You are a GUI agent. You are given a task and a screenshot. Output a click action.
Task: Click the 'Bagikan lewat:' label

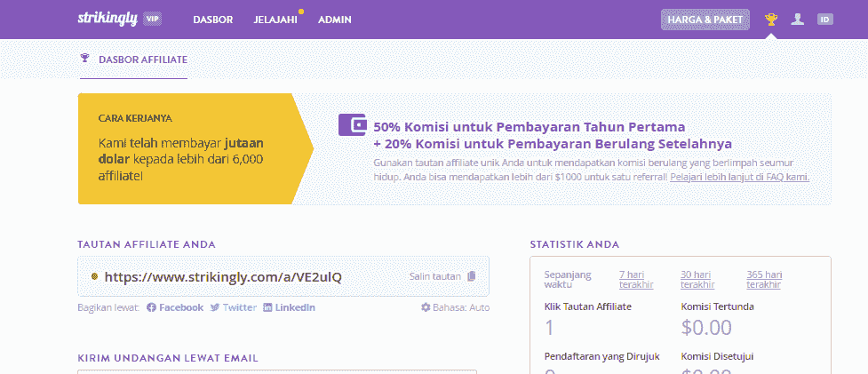(x=108, y=307)
